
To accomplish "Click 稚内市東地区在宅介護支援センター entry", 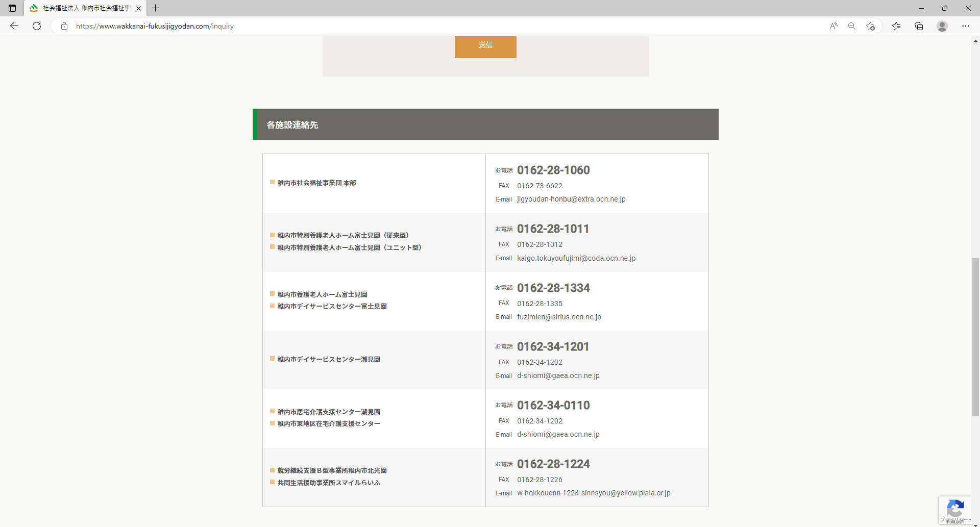I will tap(329, 423).
